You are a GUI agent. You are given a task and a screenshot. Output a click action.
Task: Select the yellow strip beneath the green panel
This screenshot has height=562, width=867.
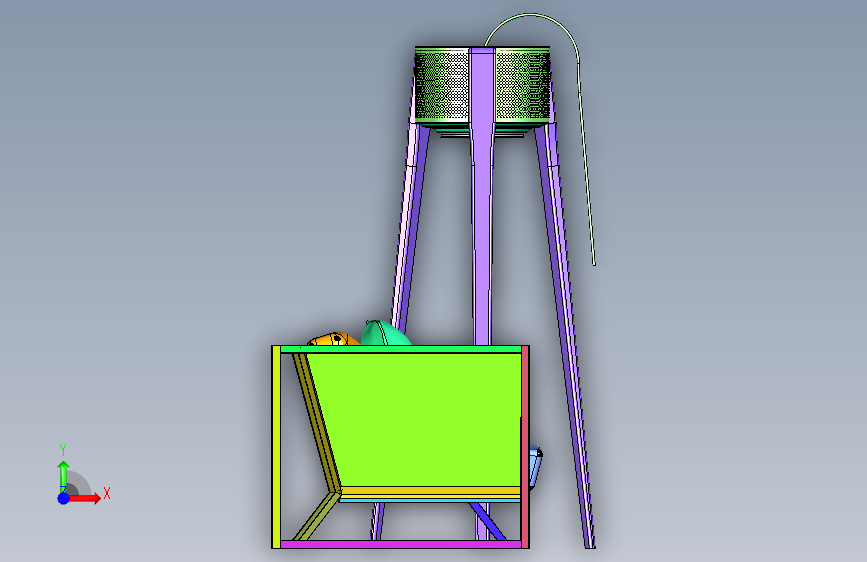[x=430, y=491]
